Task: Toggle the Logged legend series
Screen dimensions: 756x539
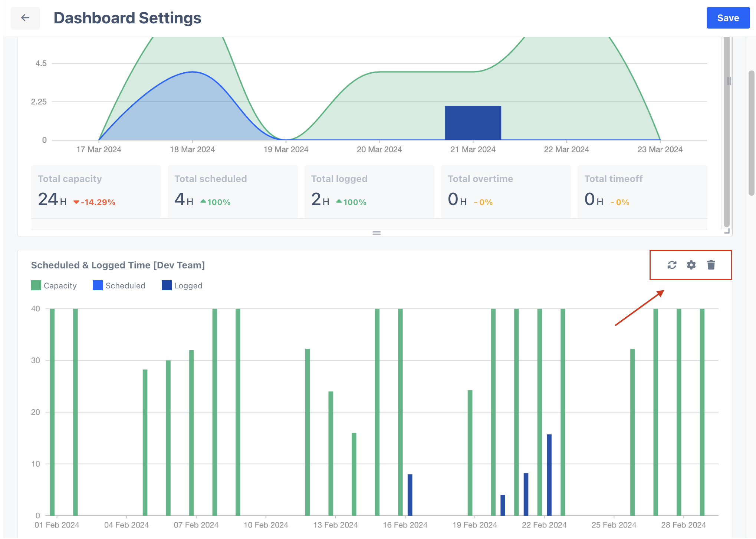Action: coord(182,285)
